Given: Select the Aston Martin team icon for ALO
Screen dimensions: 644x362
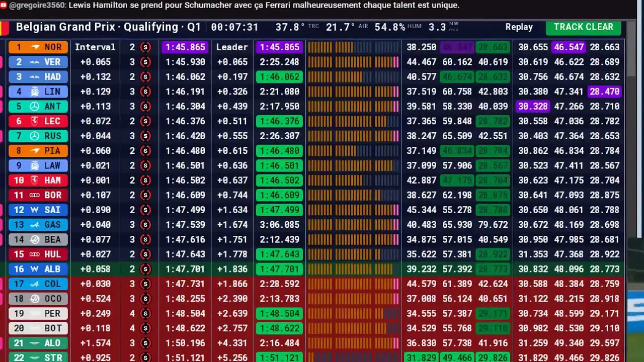Looking at the screenshot, I should pyautogui.click(x=35, y=343).
